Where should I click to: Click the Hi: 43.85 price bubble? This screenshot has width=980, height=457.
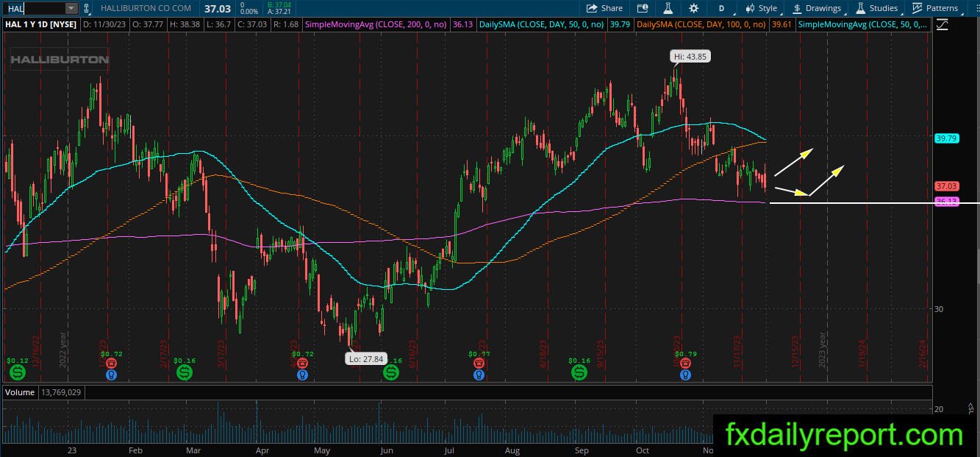pos(691,57)
